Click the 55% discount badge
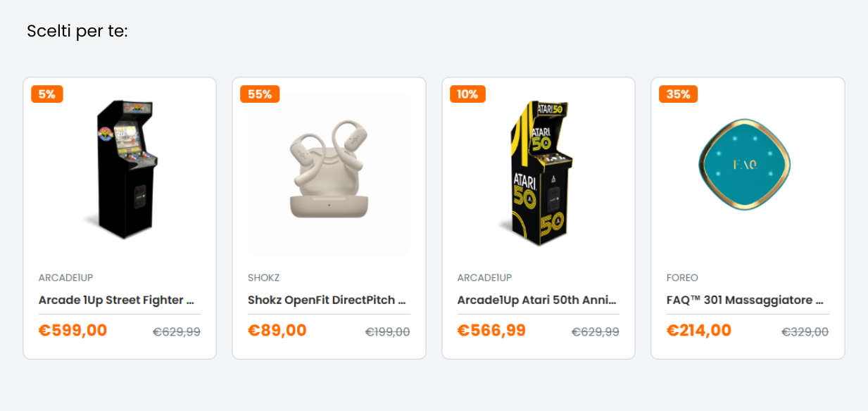 [x=260, y=94]
